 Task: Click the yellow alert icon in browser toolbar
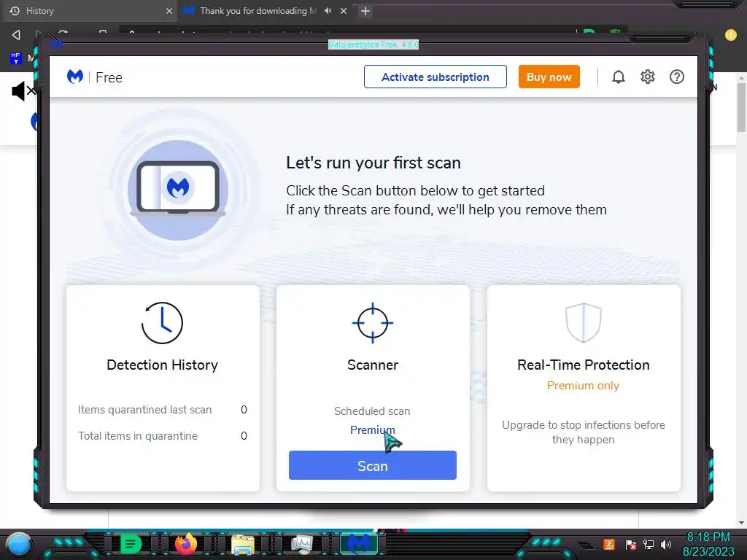pyautogui.click(x=730, y=35)
